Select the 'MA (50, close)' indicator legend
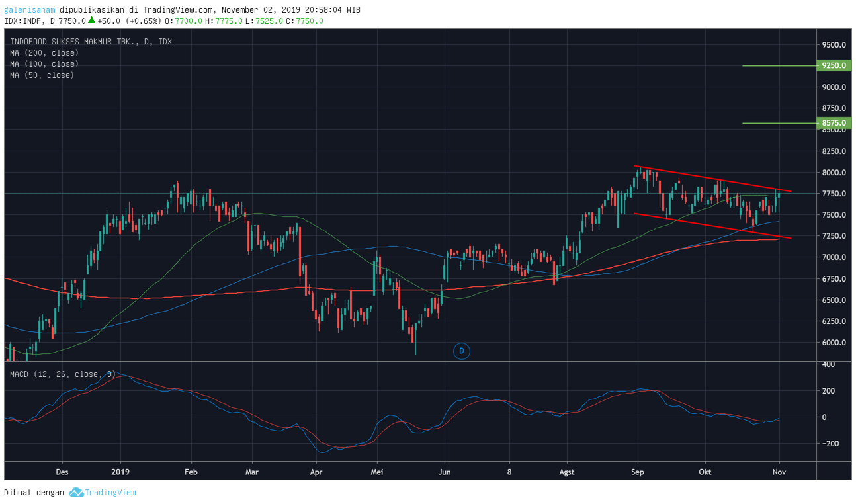This screenshot has width=856, height=504. 42,75
